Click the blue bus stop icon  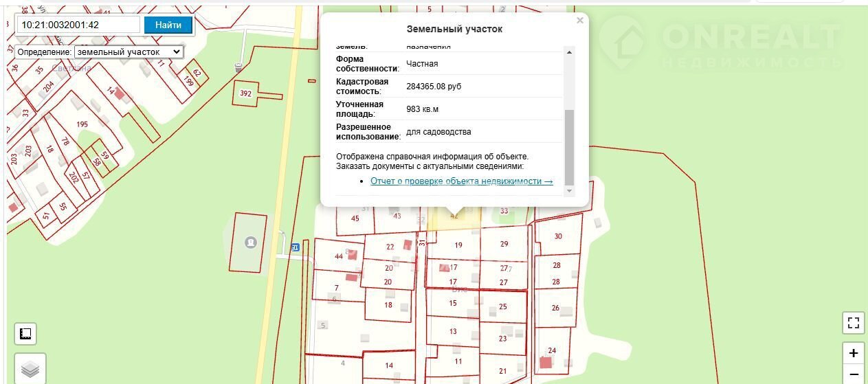pyautogui.click(x=296, y=247)
